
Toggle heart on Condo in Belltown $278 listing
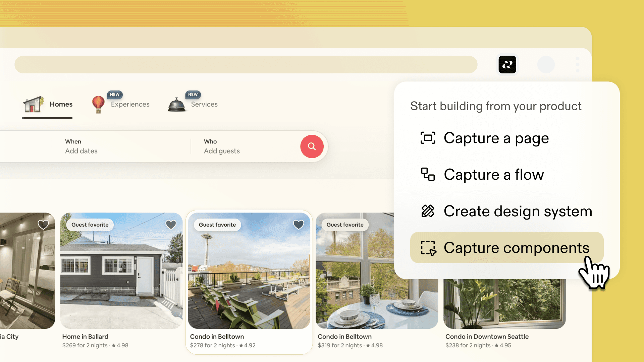[299, 225]
